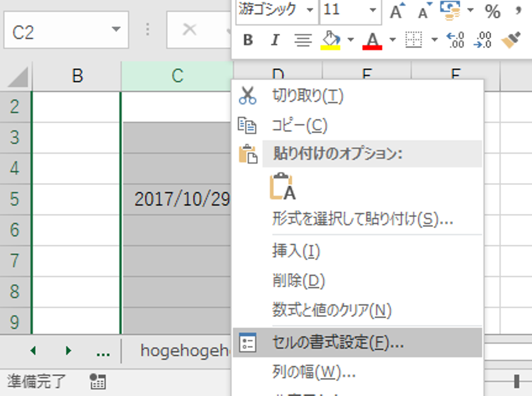
Task: Expand the Name Box dropdown
Action: coord(116,30)
